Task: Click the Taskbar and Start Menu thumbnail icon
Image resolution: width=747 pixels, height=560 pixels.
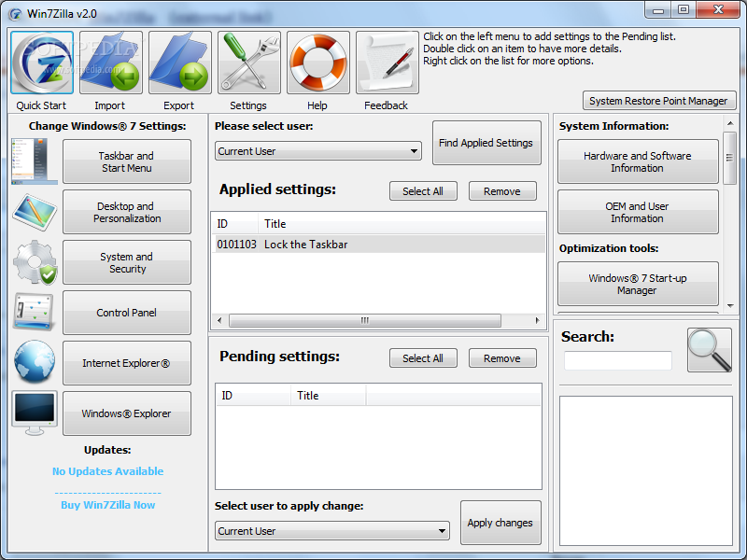Action: click(35, 161)
